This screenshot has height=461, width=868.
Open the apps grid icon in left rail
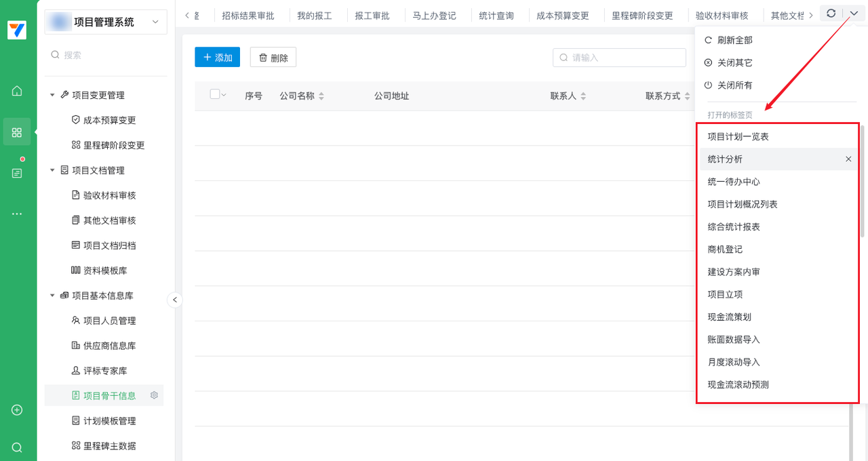pyautogui.click(x=17, y=132)
